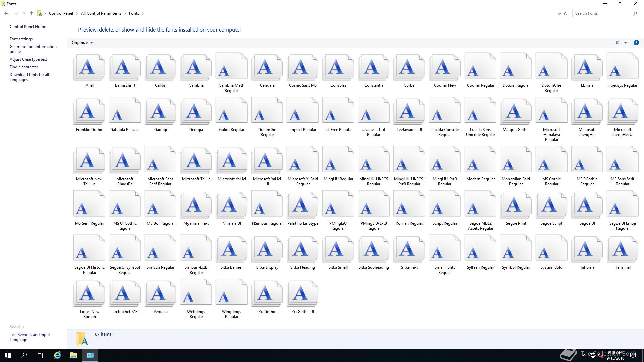The image size is (644, 362).
Task: Select the Arial font icon
Action: 89,67
